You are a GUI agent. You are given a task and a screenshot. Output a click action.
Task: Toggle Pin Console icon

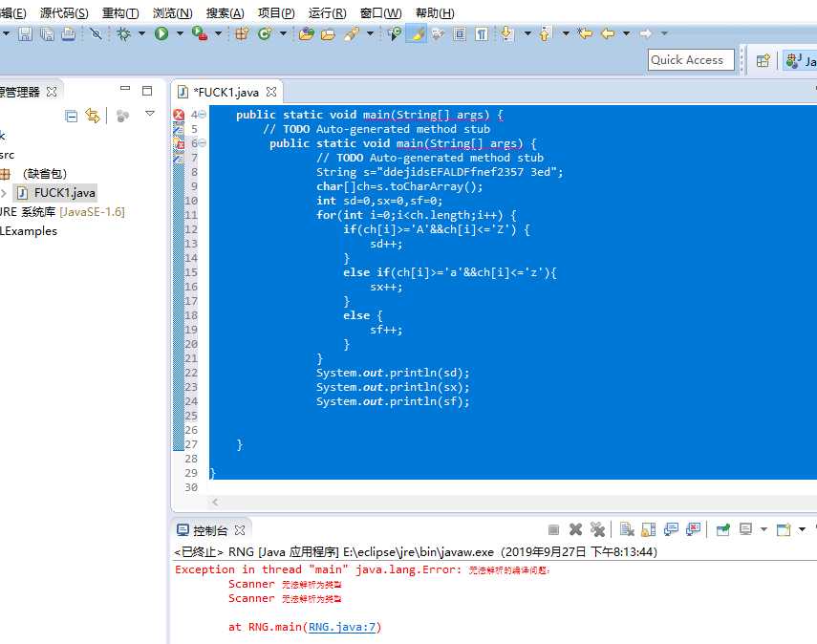(x=722, y=530)
